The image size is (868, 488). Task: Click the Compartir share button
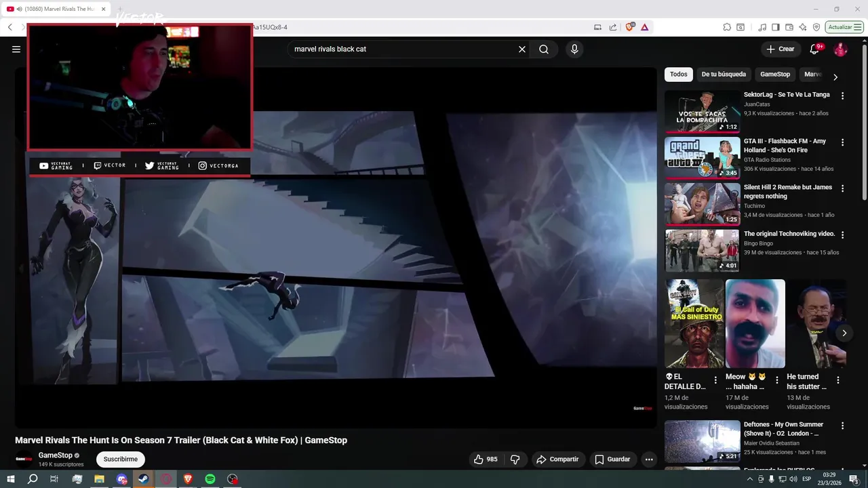(x=557, y=460)
